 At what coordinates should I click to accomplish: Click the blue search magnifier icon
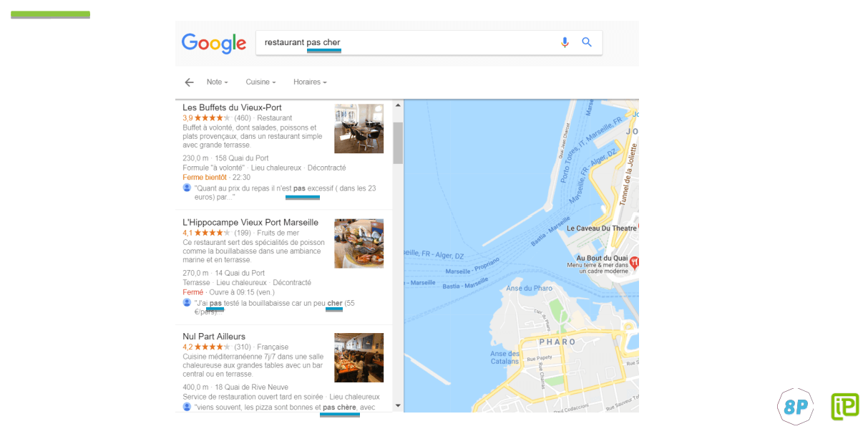click(x=587, y=42)
